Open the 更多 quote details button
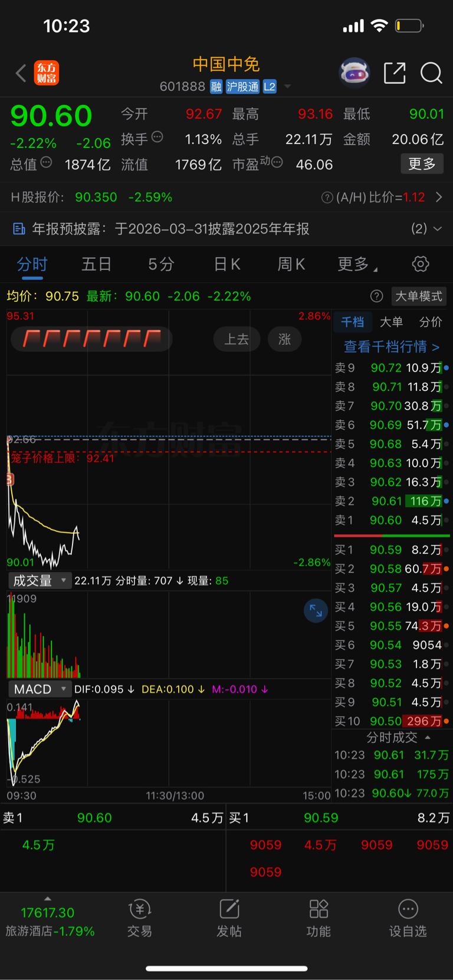The image size is (453, 980). pos(422,164)
